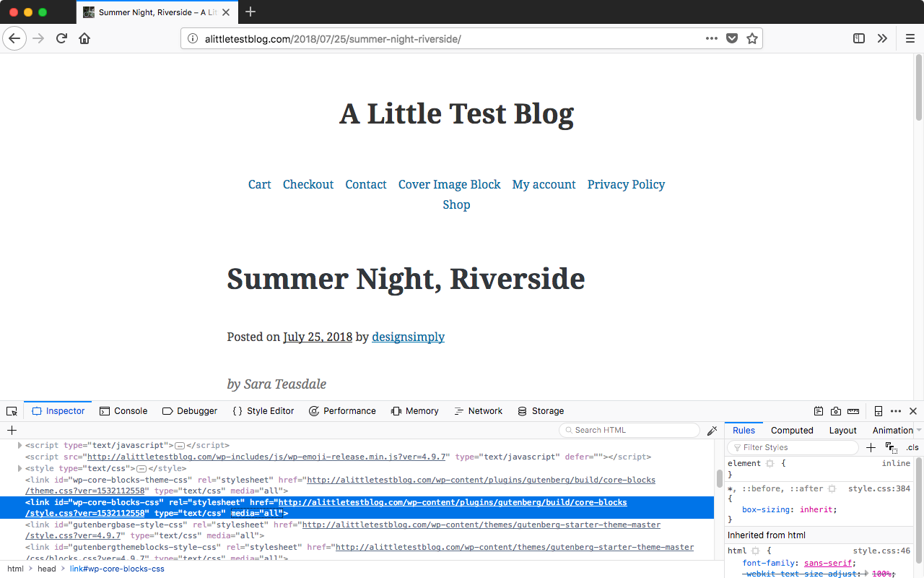The image size is (924, 578).
Task: Open the Console tab
Action: pos(123,411)
